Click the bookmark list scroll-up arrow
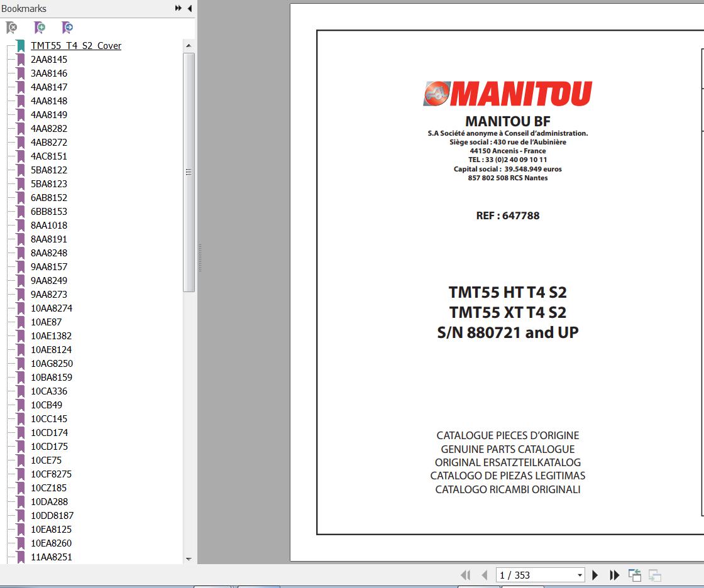Viewport: 704px width, 588px height. [189, 46]
